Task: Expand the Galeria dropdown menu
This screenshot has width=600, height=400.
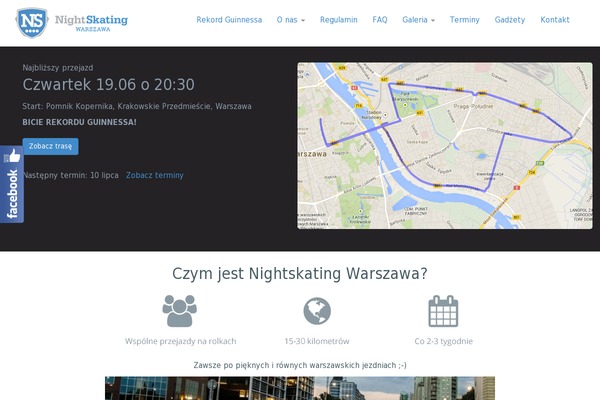Action: (x=419, y=20)
